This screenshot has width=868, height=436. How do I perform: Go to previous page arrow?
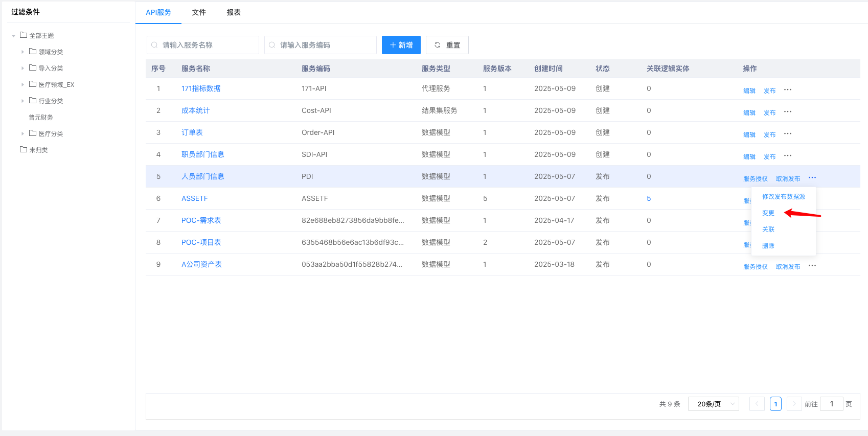tap(757, 404)
